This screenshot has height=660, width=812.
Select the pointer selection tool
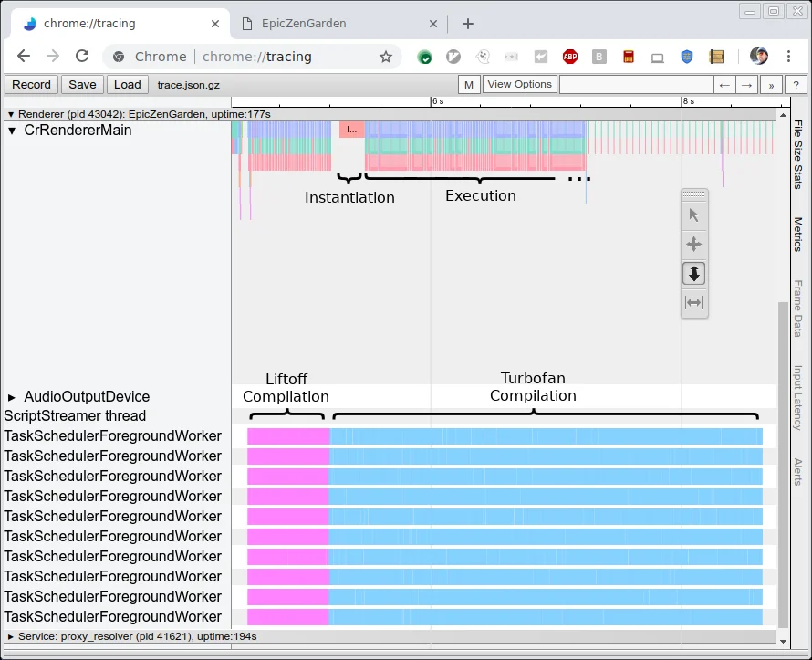click(693, 215)
